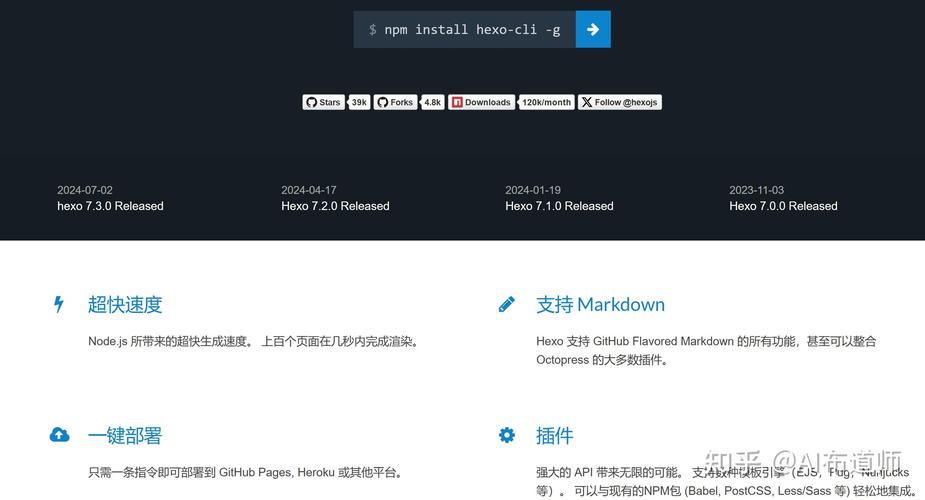The image size is (925, 500).
Task: Open the hexo 7.3.0 Released news link
Action: tap(110, 206)
